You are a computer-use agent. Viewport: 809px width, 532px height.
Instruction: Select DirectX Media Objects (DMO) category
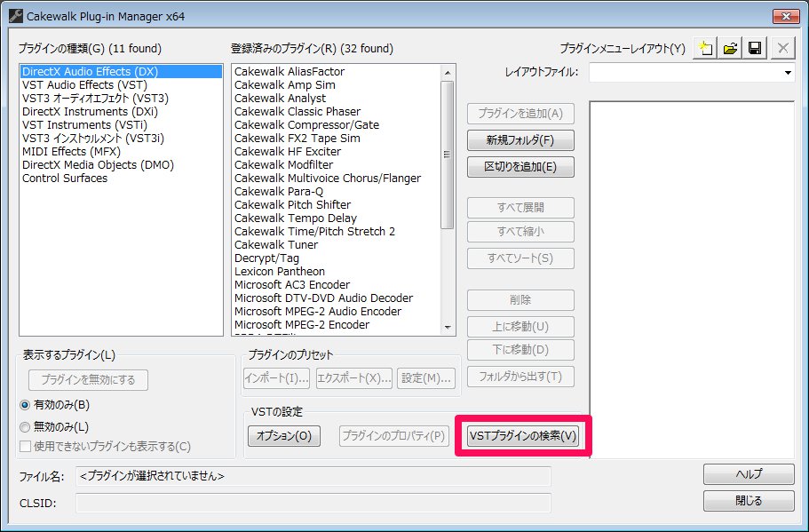point(121,165)
